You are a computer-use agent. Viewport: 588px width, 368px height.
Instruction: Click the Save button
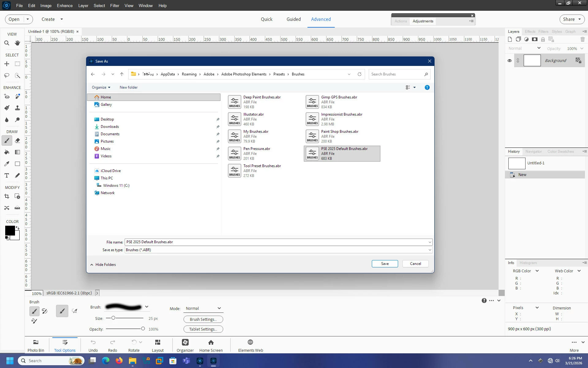pos(385,264)
